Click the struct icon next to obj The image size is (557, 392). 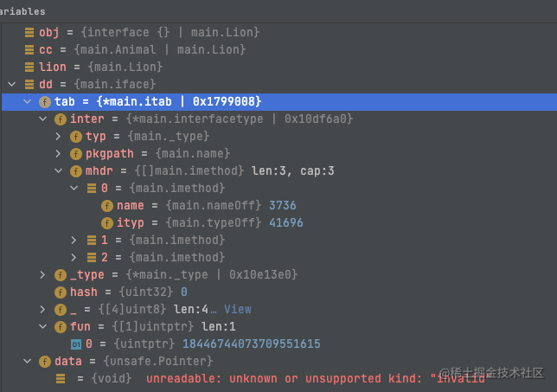[29, 33]
